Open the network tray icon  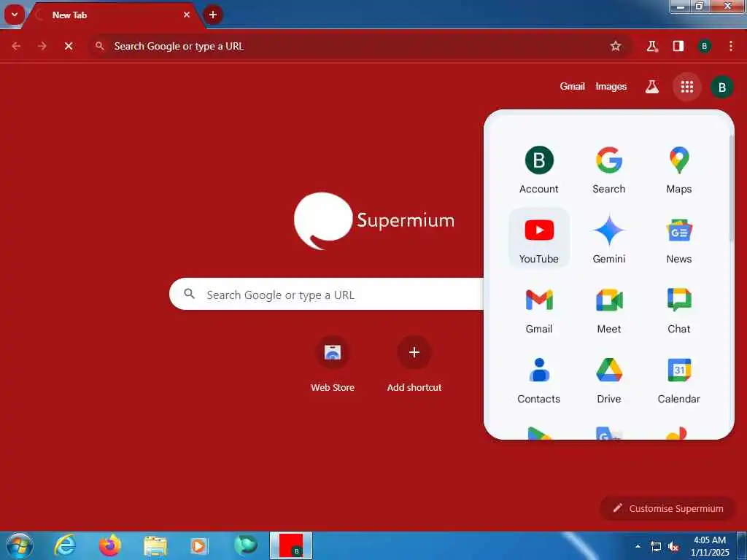point(656,547)
